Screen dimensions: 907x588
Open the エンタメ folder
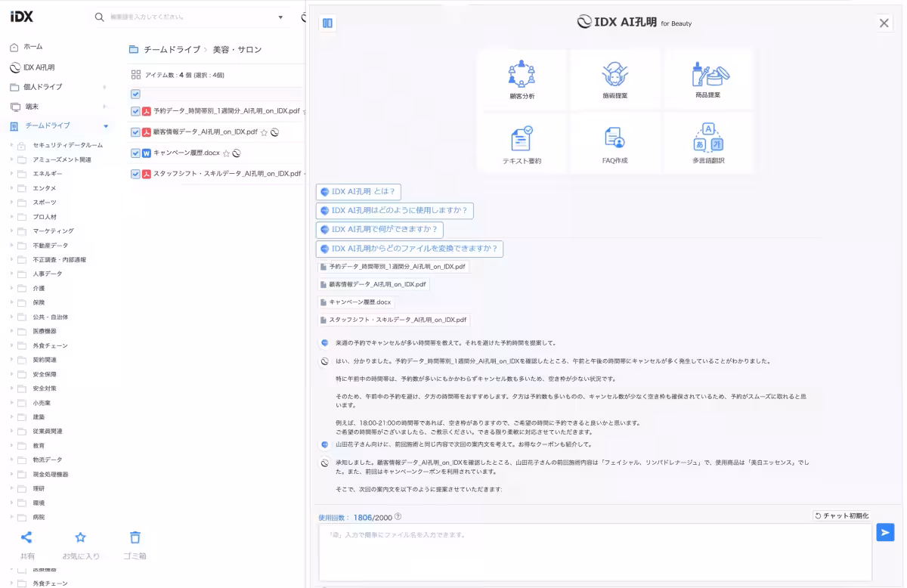45,188
